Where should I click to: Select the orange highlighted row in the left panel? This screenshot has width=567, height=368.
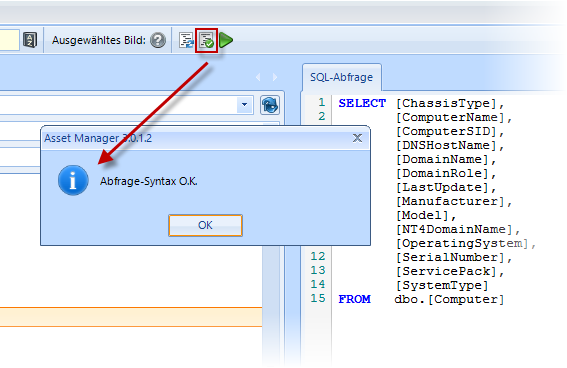(131, 317)
